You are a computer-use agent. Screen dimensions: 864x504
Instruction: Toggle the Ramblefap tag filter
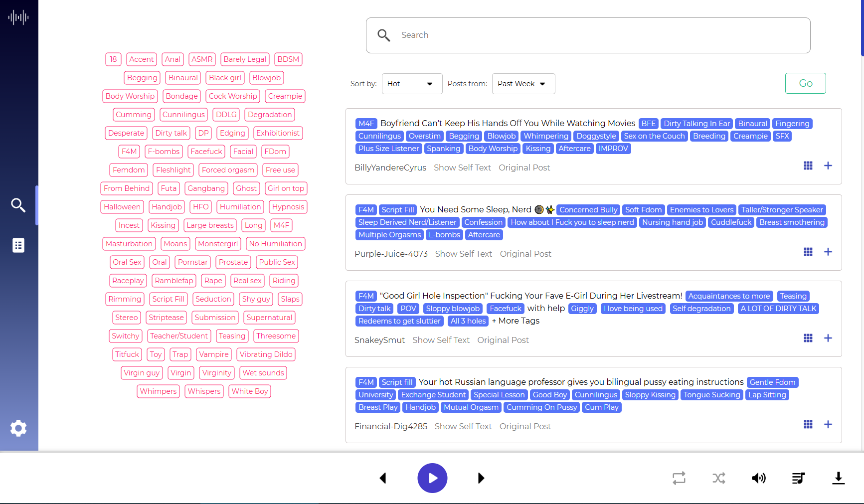[174, 281]
